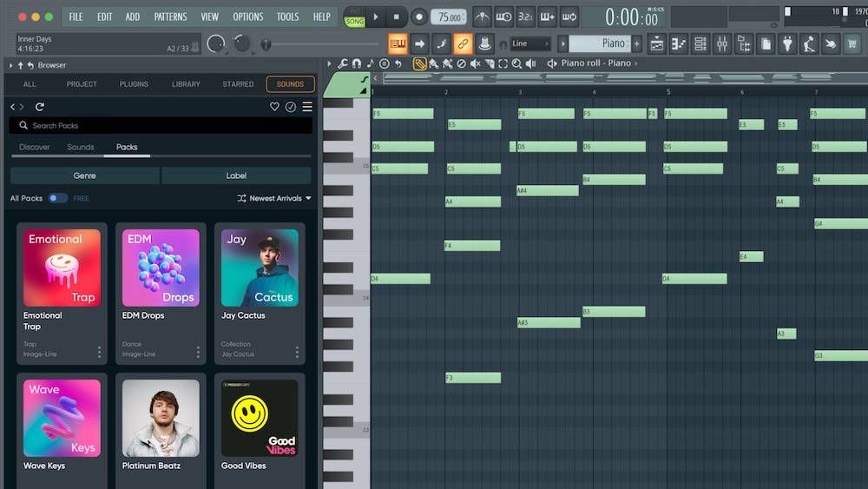Open the piano roll options wrench
868x489 pixels.
(x=343, y=63)
